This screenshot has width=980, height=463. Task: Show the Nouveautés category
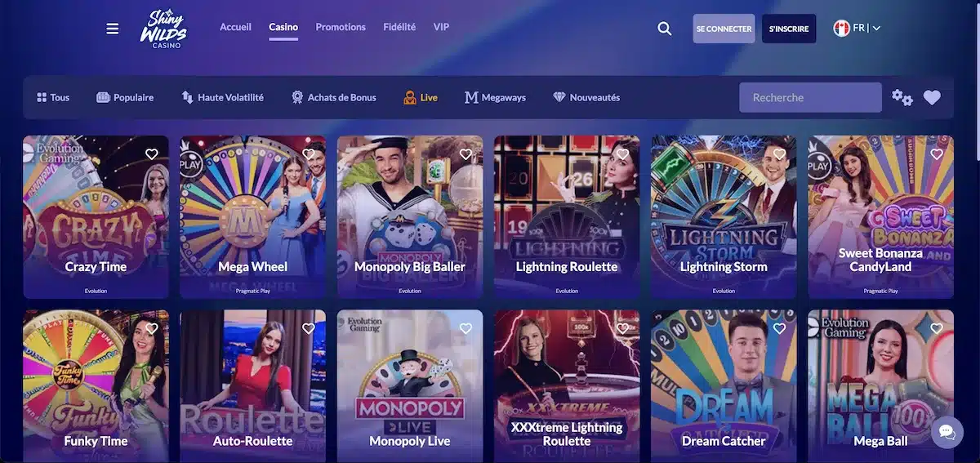click(586, 97)
